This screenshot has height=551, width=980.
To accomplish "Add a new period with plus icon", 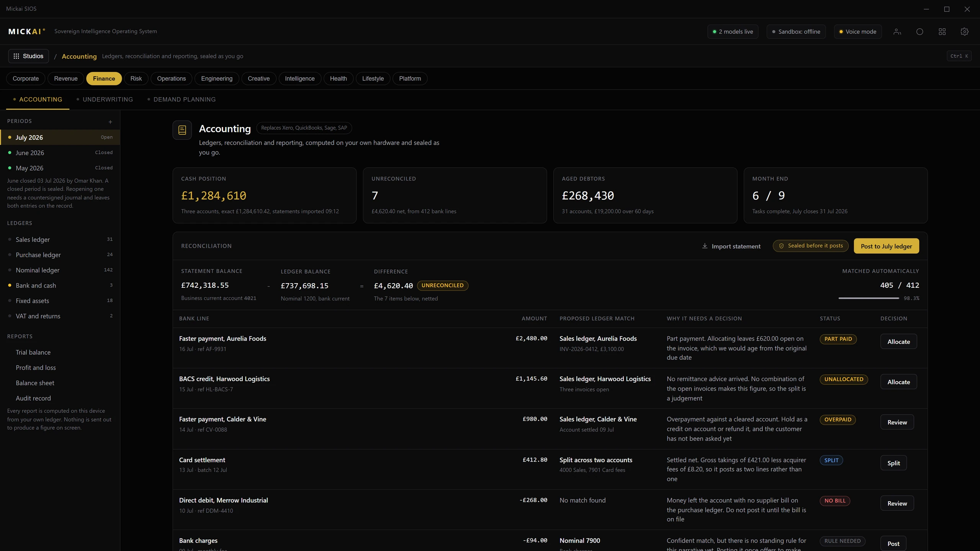I will (110, 122).
